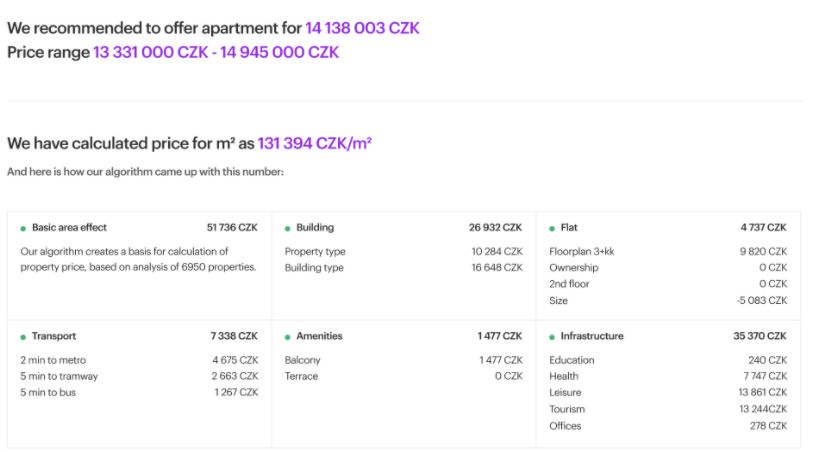Select the Balcony amenity row
This screenshot has width=820, height=452.
click(x=404, y=360)
